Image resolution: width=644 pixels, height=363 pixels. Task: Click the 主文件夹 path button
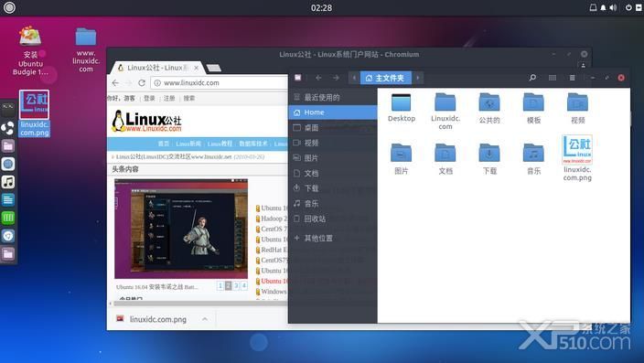pos(385,78)
